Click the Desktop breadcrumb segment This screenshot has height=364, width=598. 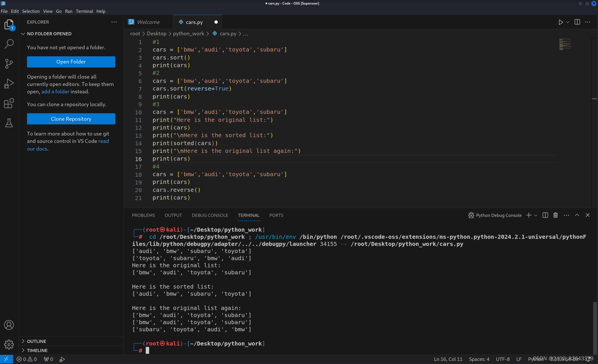pyautogui.click(x=157, y=34)
